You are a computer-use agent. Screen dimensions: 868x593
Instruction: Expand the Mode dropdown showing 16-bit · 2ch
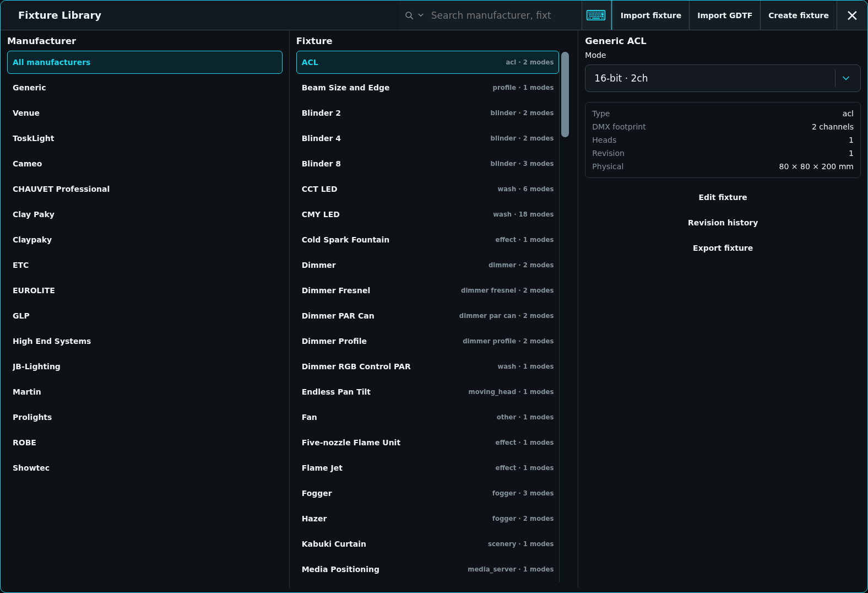coord(723,78)
